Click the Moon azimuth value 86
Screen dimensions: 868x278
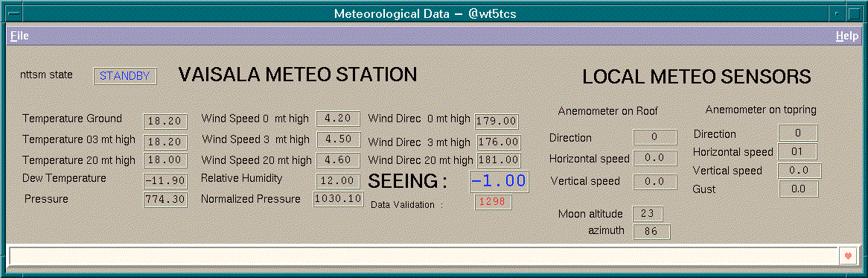point(651,232)
